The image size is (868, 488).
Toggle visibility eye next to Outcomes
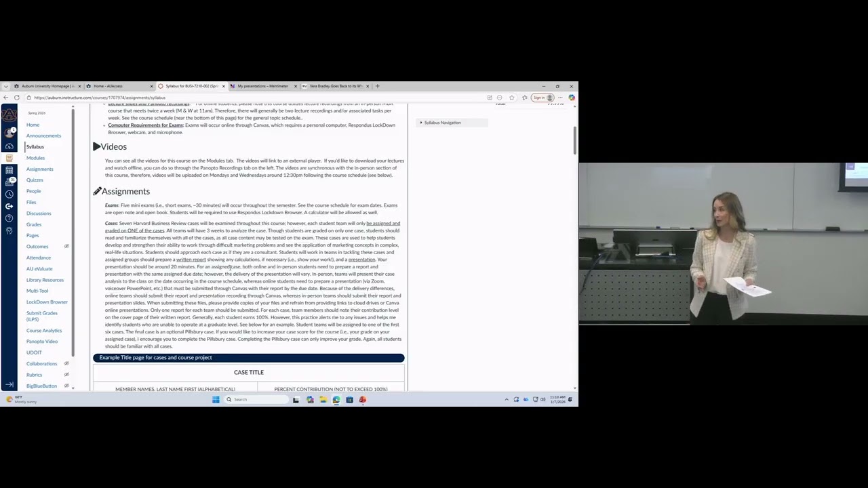pos(66,246)
